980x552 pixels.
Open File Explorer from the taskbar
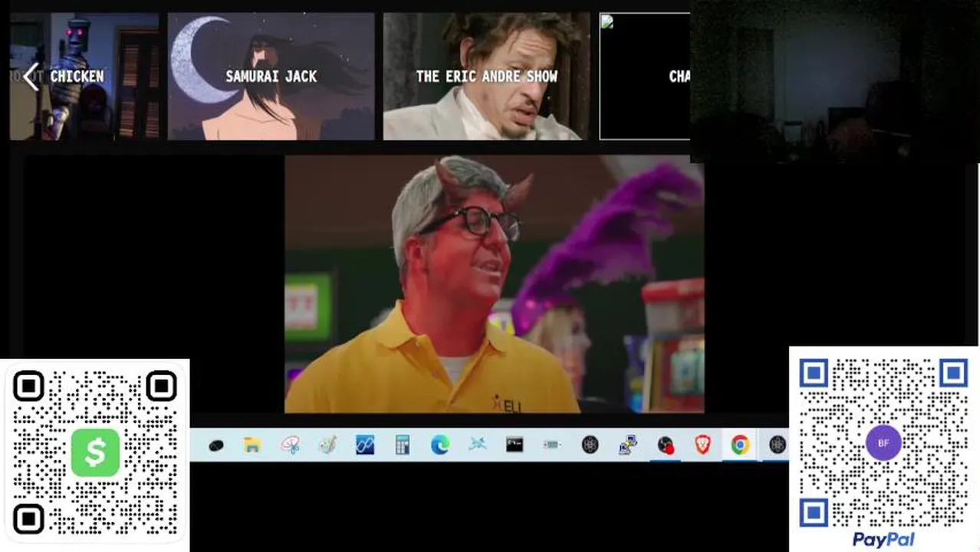[252, 445]
